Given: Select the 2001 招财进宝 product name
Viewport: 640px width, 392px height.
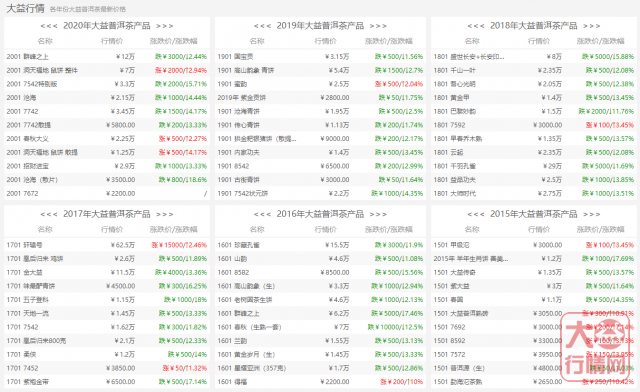Looking at the screenshot, I should click(27, 166).
